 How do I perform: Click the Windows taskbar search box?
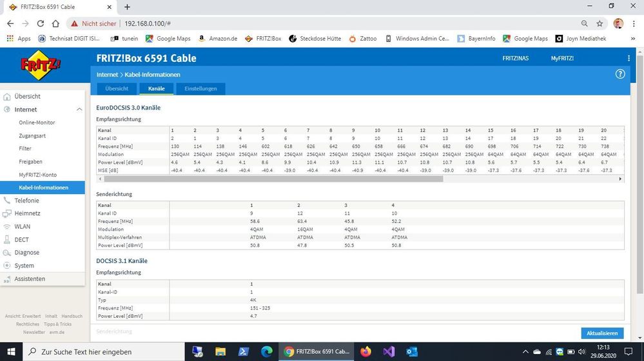(102, 352)
